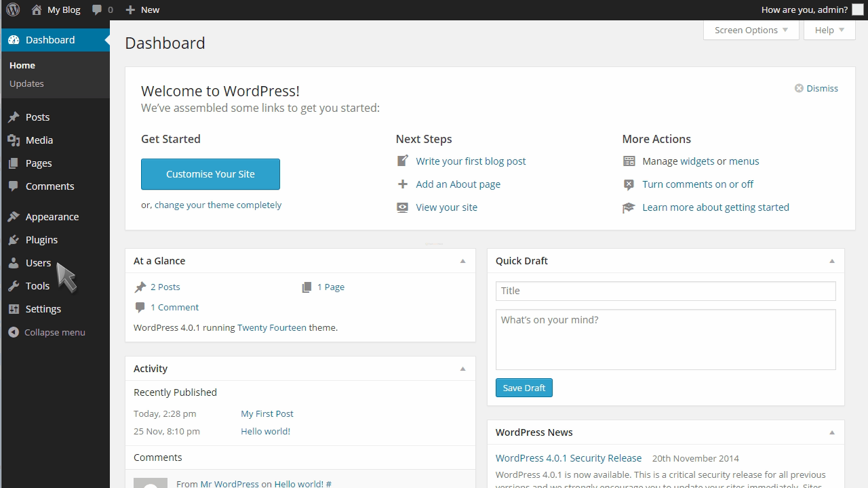Image resolution: width=868 pixels, height=488 pixels.
Task: Collapse the At a Glance panel
Action: tap(463, 260)
